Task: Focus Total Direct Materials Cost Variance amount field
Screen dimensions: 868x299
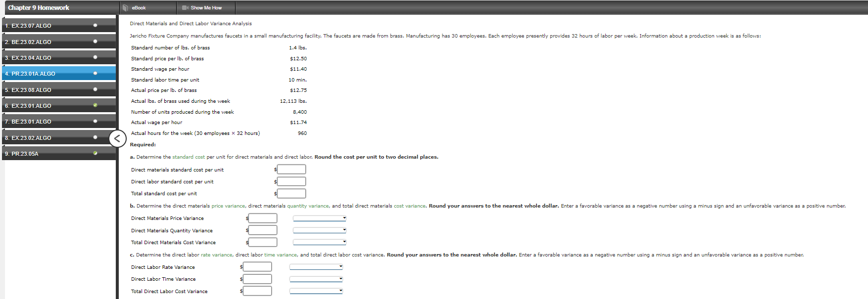Action: tap(263, 243)
